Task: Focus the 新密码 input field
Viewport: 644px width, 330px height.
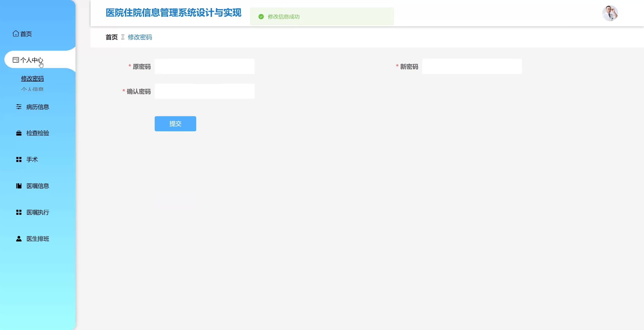Action: click(472, 66)
